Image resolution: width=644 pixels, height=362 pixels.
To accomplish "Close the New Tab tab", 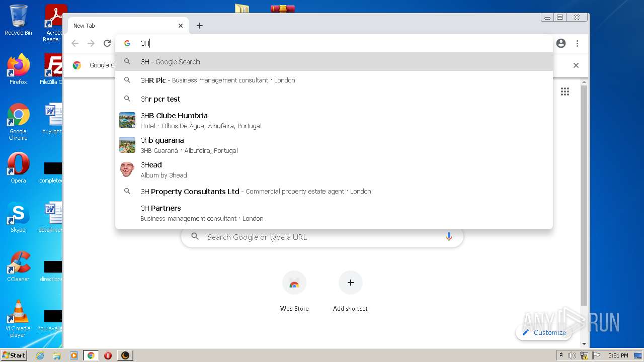I will point(181,26).
